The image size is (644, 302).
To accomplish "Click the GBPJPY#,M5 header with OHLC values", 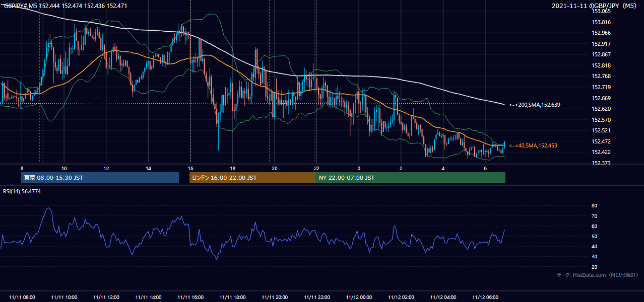I will [66, 6].
